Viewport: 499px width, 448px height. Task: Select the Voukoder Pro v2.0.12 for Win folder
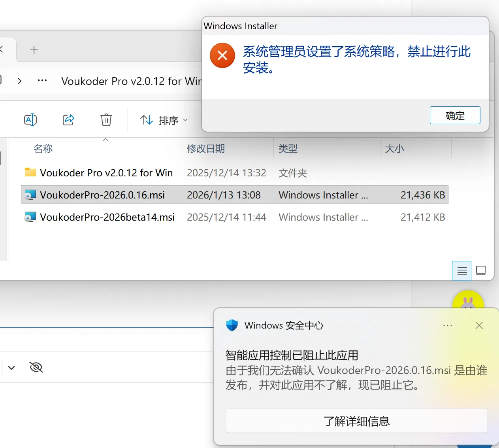pos(106,173)
